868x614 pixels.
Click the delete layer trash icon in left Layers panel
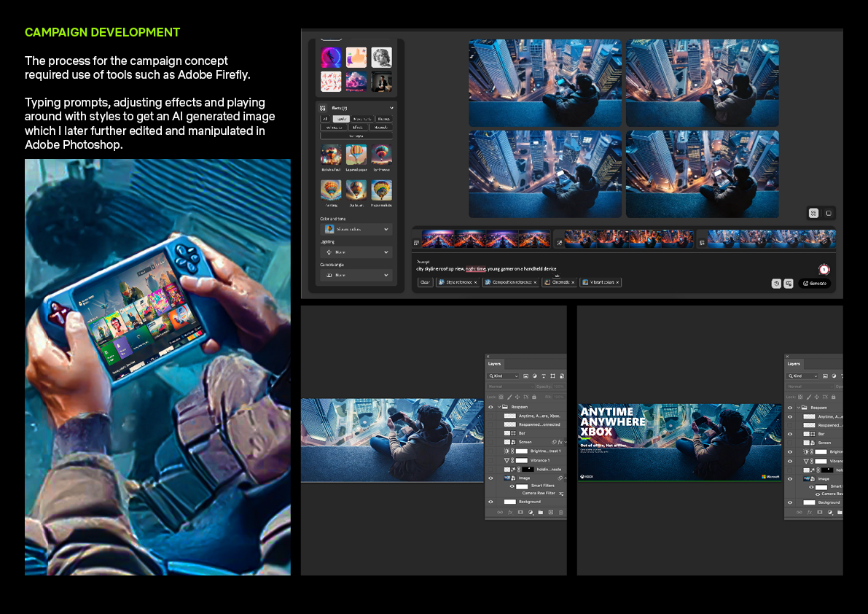coord(560,512)
